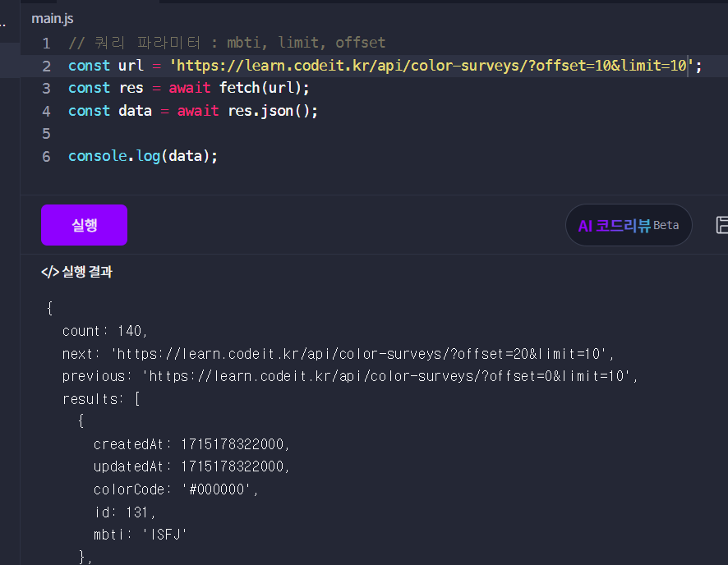Click the 'const url' declaration on line 2
This screenshot has height=565, width=728.
coord(106,66)
